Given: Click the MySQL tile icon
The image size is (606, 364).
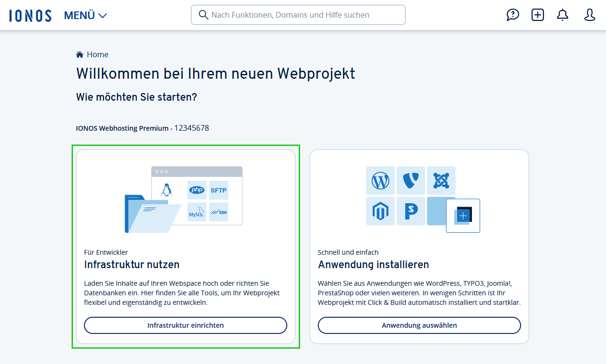Looking at the screenshot, I should point(197,212).
